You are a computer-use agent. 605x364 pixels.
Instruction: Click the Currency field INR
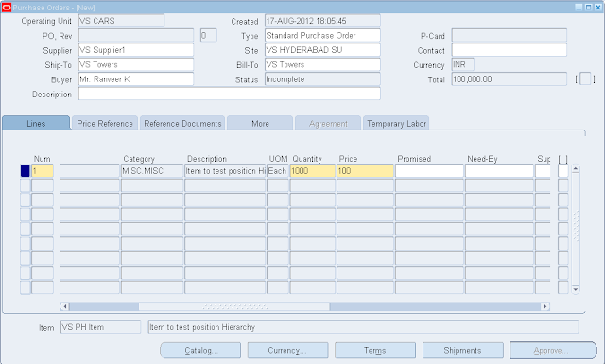(x=462, y=64)
